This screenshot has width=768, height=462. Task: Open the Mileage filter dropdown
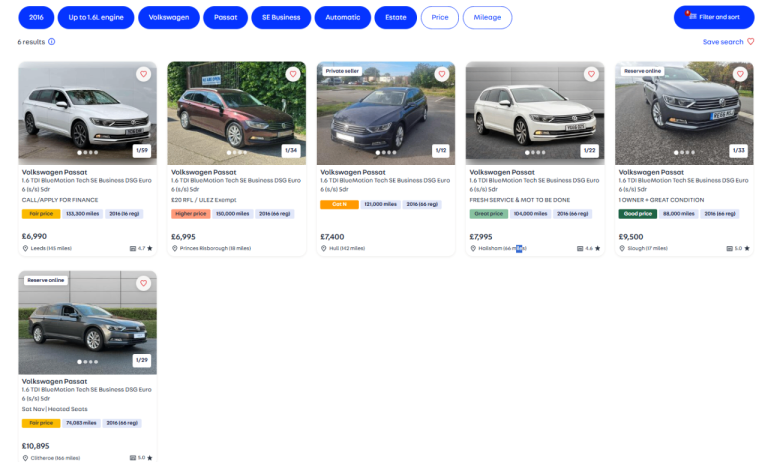(x=487, y=17)
